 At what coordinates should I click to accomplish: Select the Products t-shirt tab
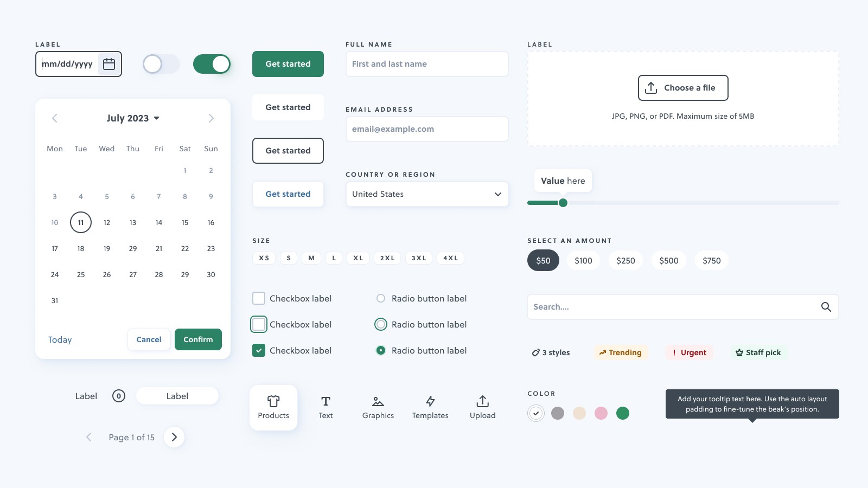(x=273, y=408)
